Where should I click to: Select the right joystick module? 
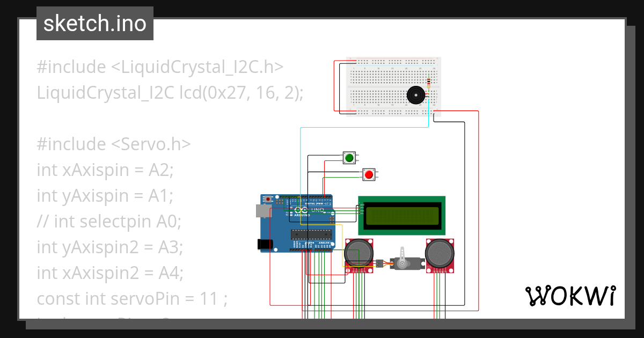coord(440,253)
